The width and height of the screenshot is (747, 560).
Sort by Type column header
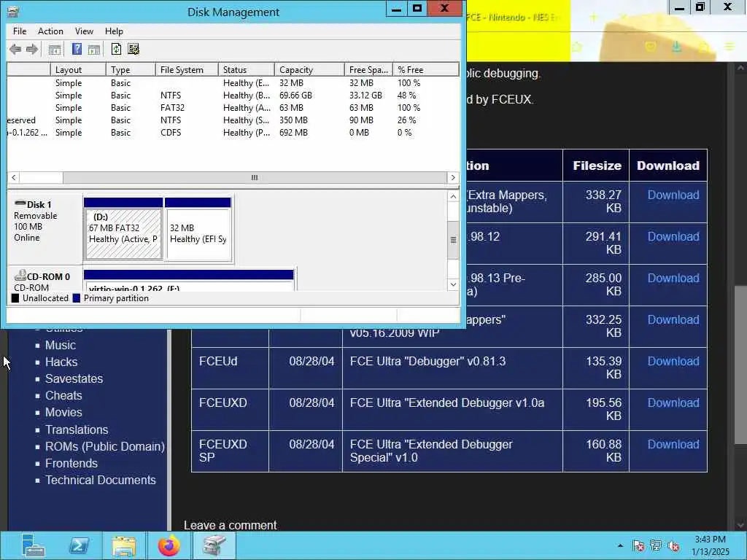[131, 69]
